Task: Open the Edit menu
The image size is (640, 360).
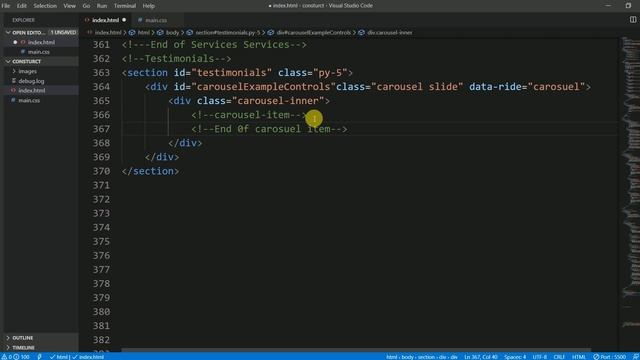Action: [22, 6]
